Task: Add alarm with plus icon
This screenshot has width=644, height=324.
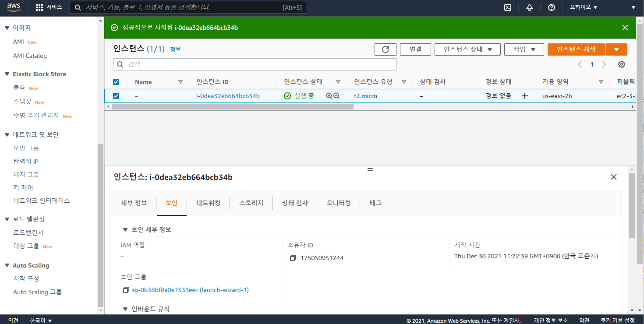Action: tap(525, 96)
